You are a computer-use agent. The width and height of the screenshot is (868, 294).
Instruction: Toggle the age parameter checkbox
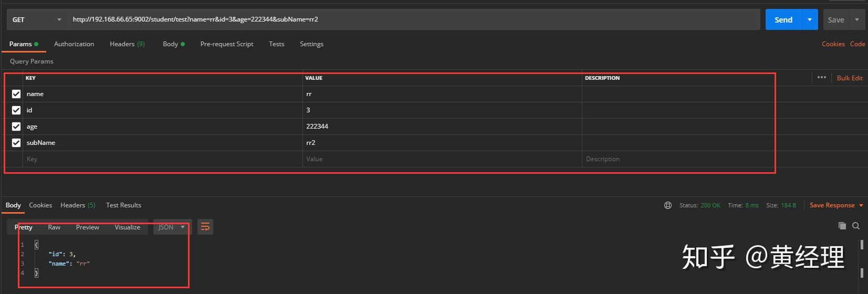16,127
